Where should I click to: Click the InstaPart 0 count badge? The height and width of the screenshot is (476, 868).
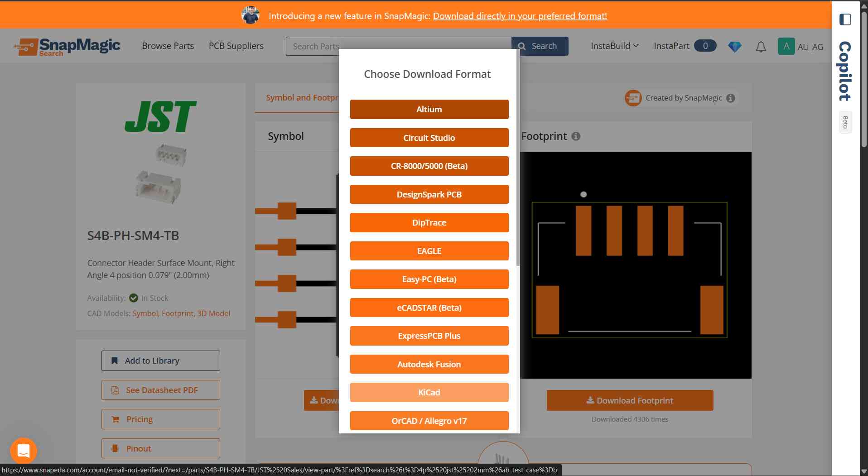705,46
